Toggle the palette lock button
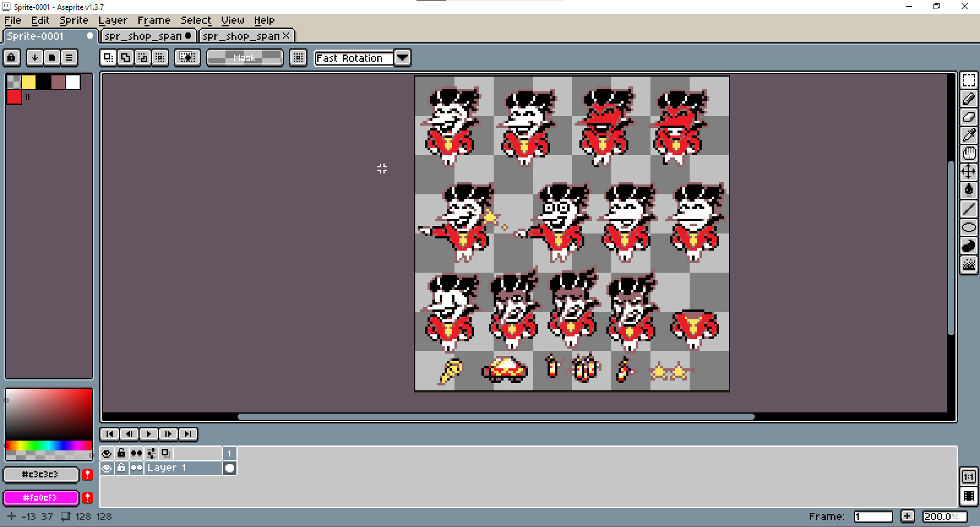 point(12,58)
